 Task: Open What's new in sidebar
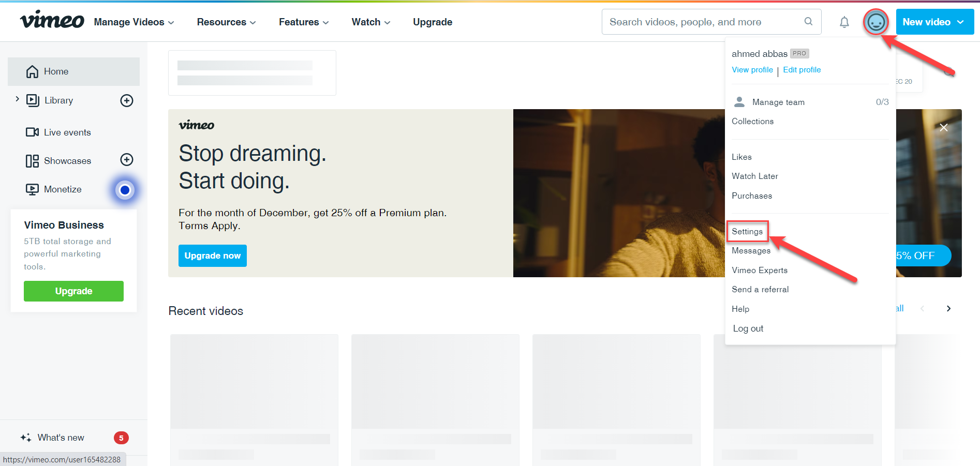click(x=61, y=438)
